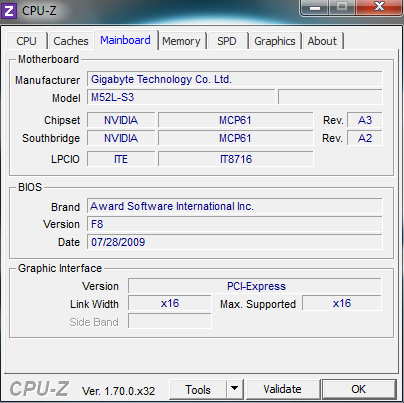
Task: Click the empty Side Band field
Action: pos(170,321)
